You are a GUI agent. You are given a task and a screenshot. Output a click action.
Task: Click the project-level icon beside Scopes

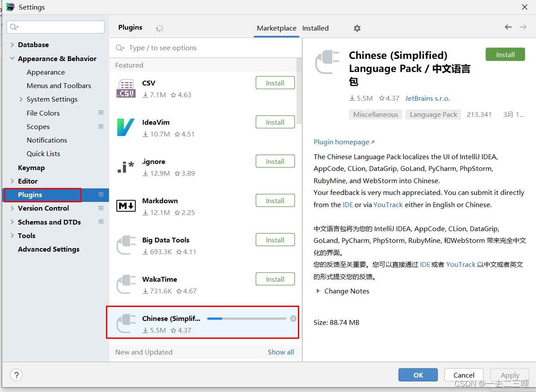[x=101, y=126]
